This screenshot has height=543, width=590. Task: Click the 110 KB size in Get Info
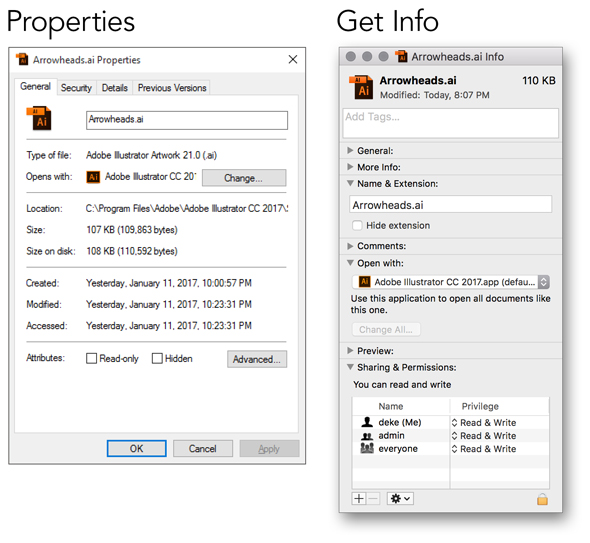click(538, 80)
